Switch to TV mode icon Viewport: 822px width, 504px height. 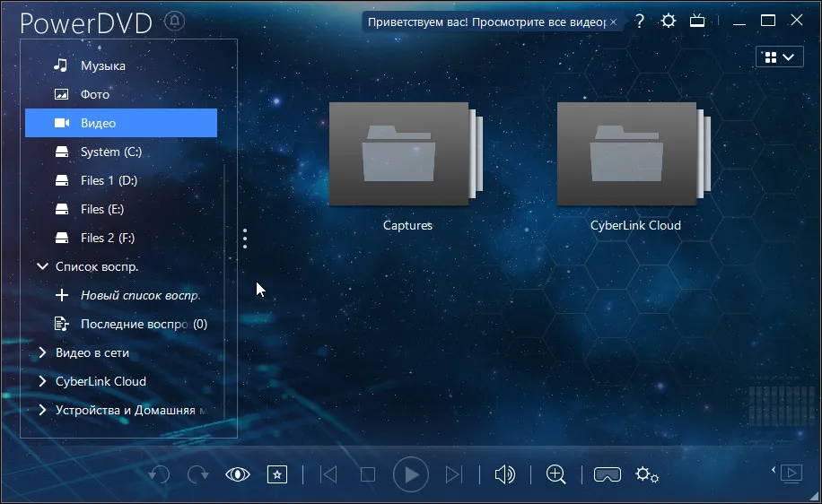697,21
